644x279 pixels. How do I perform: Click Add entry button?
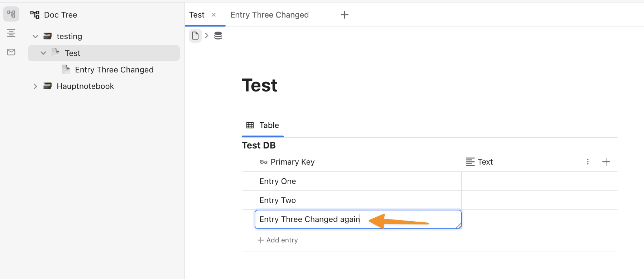tap(278, 240)
